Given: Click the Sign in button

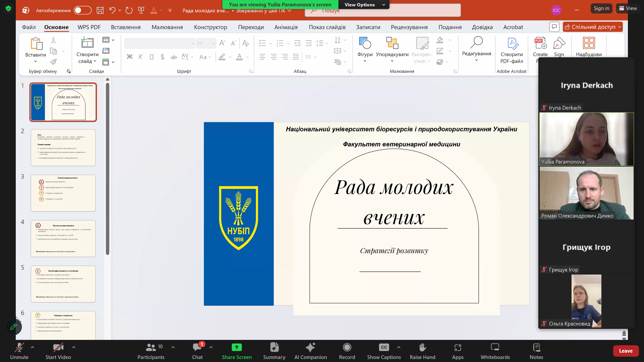Looking at the screenshot, I should 601,8.
